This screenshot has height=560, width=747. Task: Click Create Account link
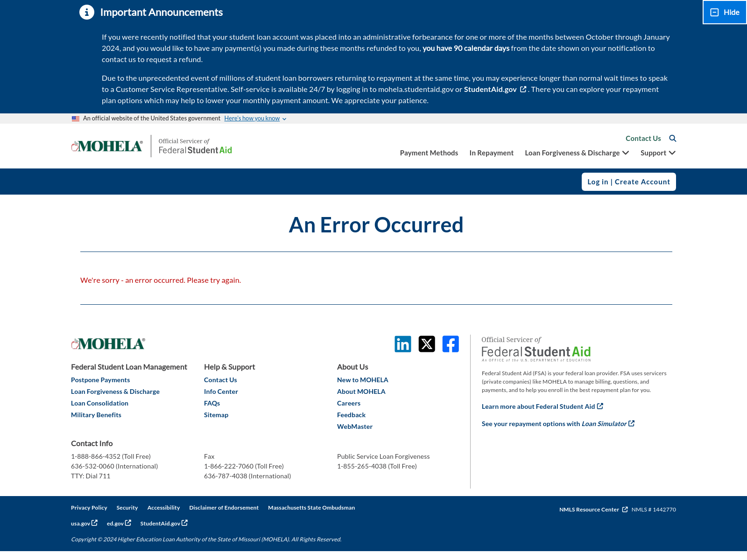coord(642,182)
